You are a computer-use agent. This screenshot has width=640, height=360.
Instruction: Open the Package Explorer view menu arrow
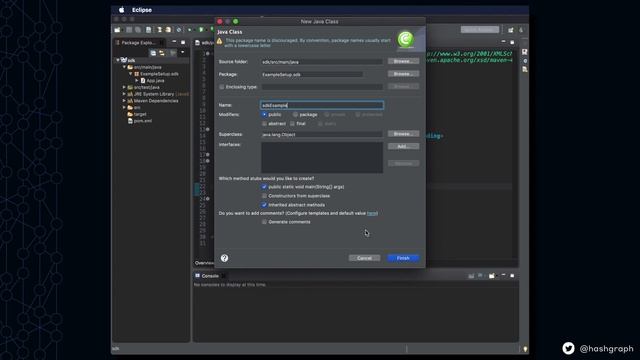click(x=182, y=53)
